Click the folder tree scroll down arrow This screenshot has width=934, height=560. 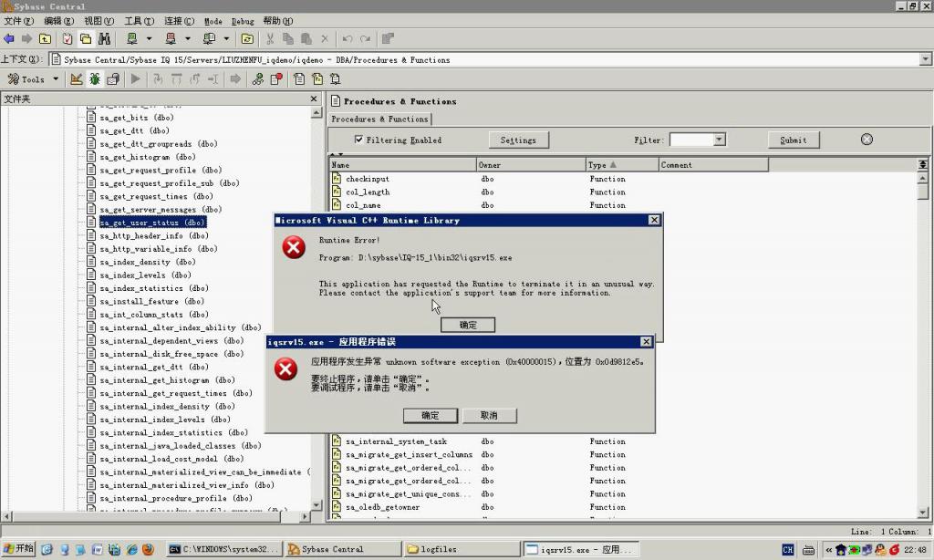click(317, 505)
